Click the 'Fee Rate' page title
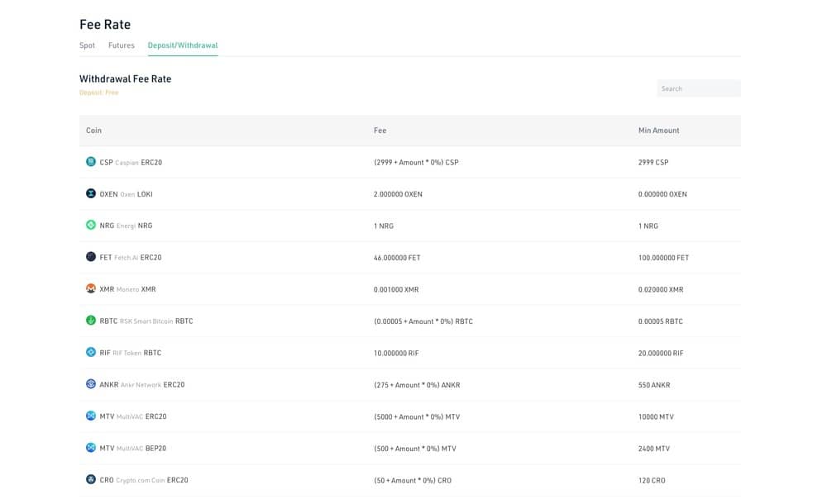Screen dimensions: 827x504 (105, 24)
